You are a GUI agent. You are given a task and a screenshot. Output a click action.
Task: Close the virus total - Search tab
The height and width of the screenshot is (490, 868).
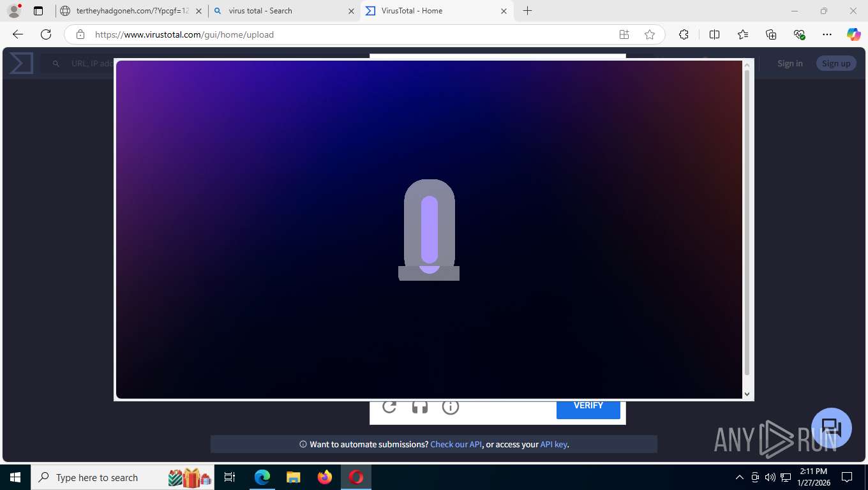352,11
